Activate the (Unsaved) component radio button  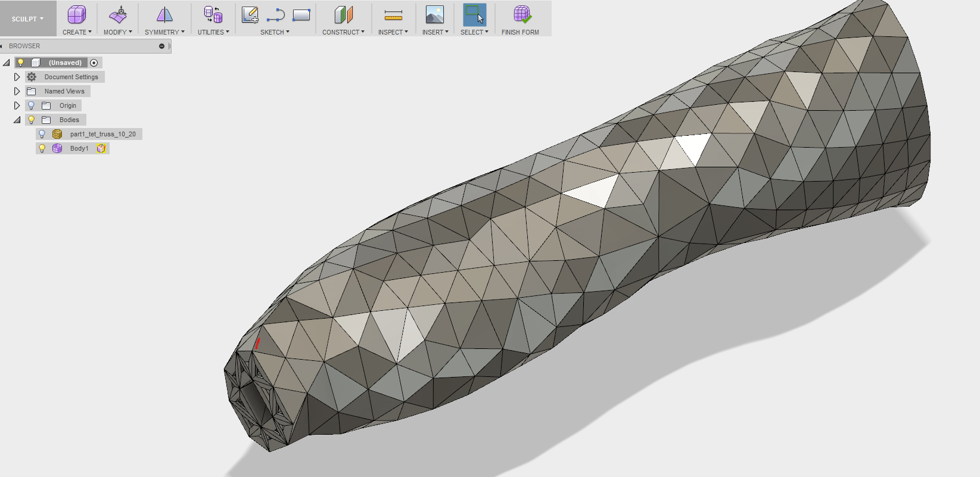[x=94, y=63]
